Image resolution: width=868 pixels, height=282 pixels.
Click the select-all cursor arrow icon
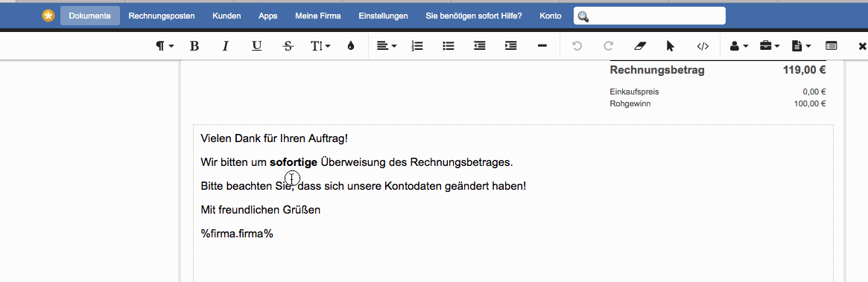click(671, 46)
